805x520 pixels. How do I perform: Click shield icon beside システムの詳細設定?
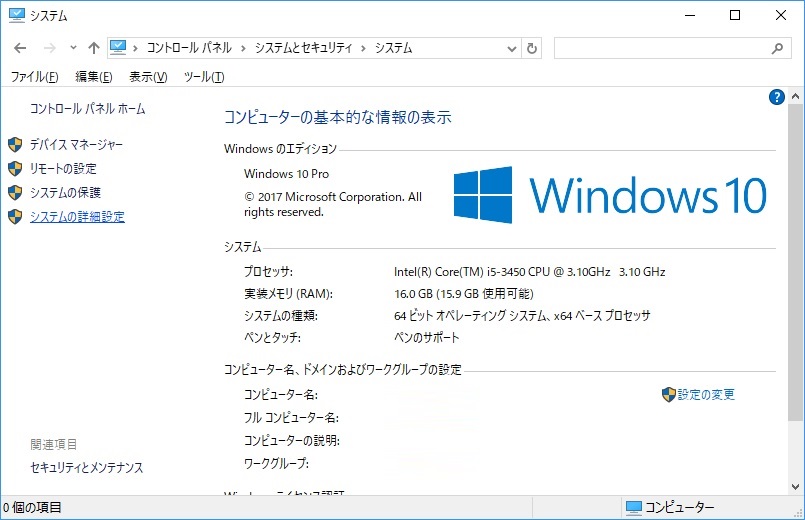coord(15,217)
